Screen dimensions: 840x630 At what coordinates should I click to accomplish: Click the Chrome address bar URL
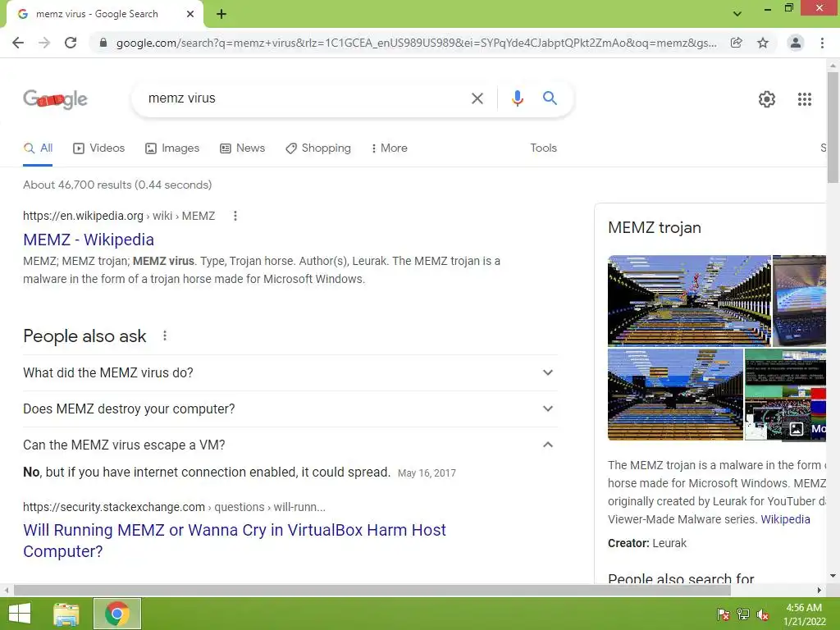coord(416,43)
